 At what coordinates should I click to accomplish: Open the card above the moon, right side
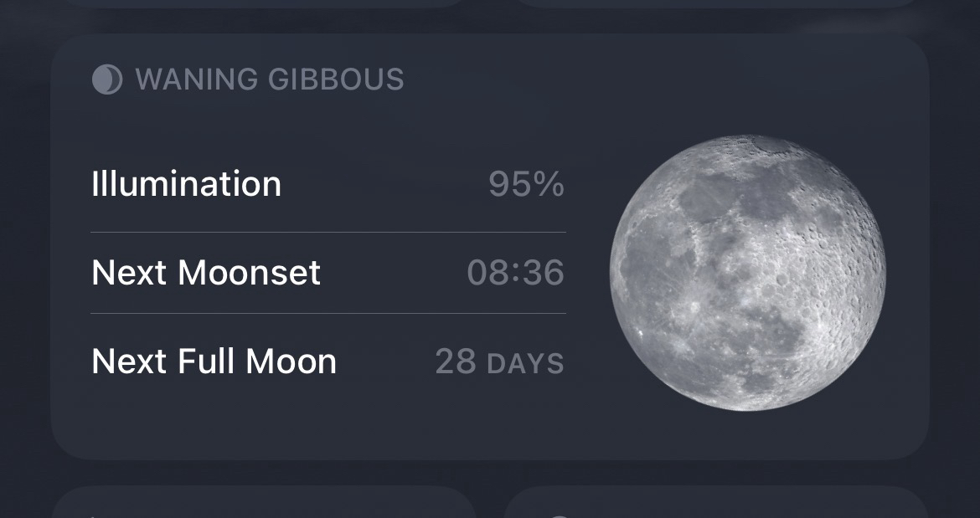pyautogui.click(x=716, y=3)
